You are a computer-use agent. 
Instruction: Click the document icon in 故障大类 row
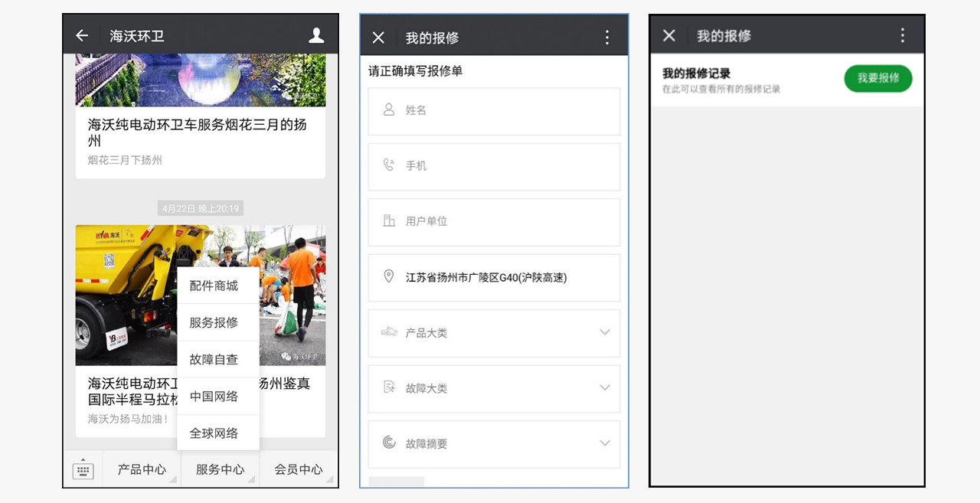tap(389, 387)
